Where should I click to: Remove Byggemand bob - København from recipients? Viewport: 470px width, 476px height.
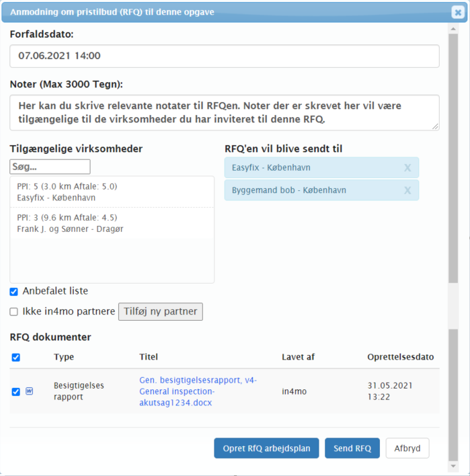click(x=407, y=190)
